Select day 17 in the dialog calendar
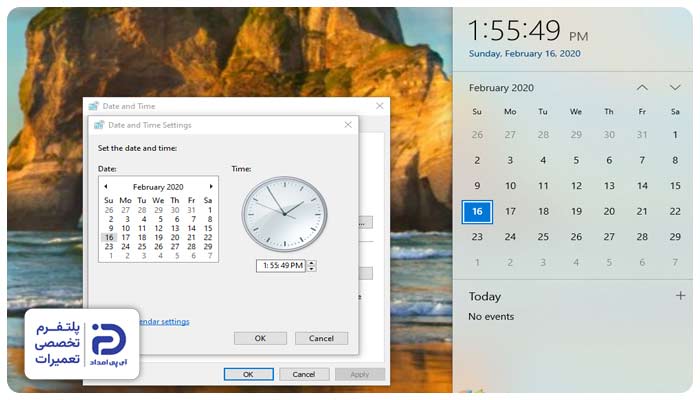Image resolution: width=700 pixels, height=400 pixels. 125,237
